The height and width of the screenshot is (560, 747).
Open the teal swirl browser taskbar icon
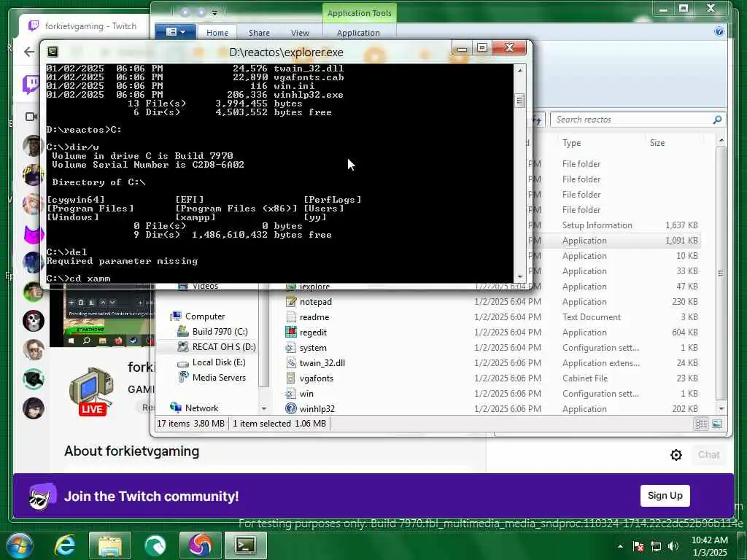[155, 545]
